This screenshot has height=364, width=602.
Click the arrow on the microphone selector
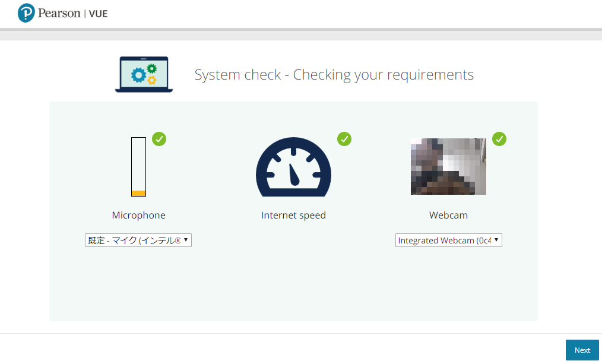click(x=186, y=239)
